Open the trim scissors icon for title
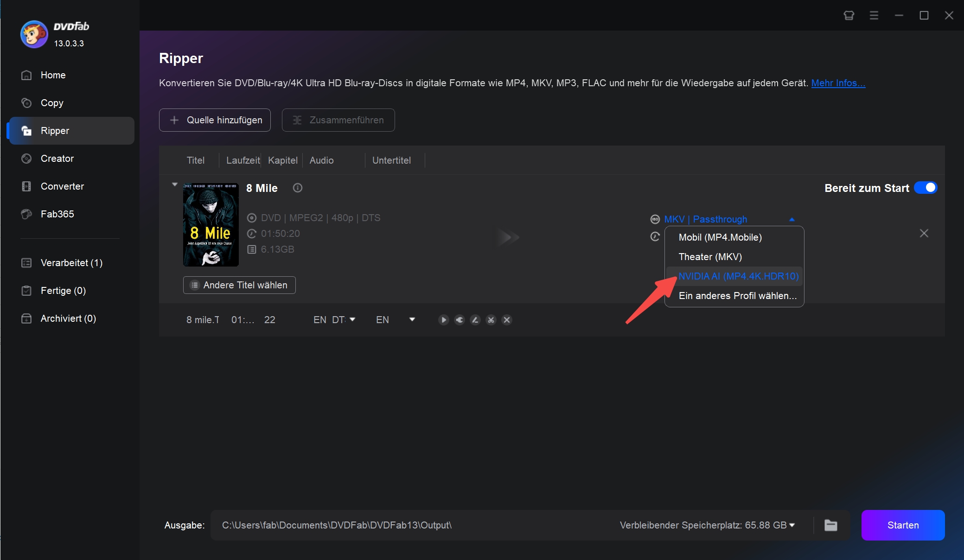 coord(491,320)
